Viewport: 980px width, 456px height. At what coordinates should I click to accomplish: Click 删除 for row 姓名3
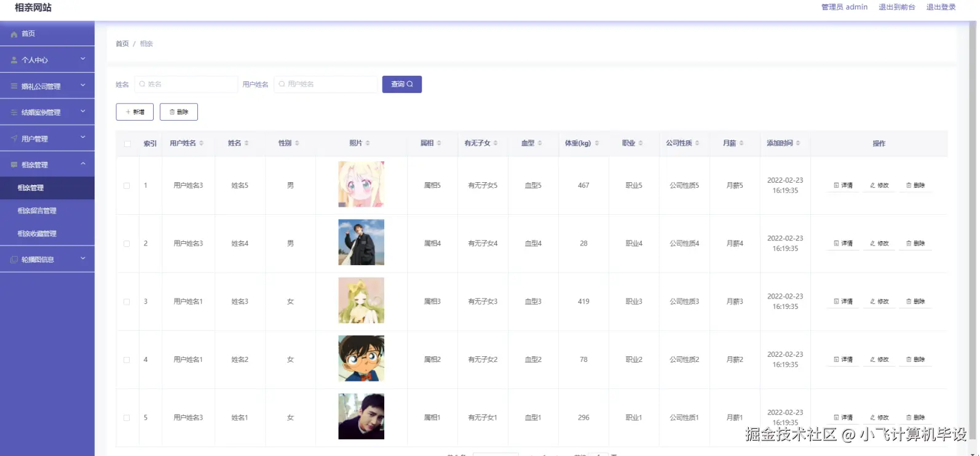[915, 302]
